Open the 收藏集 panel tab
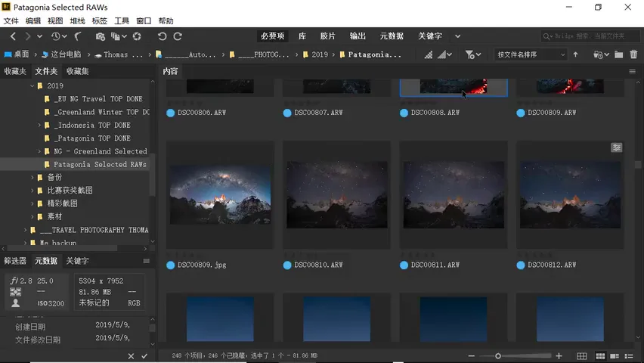 coord(78,71)
